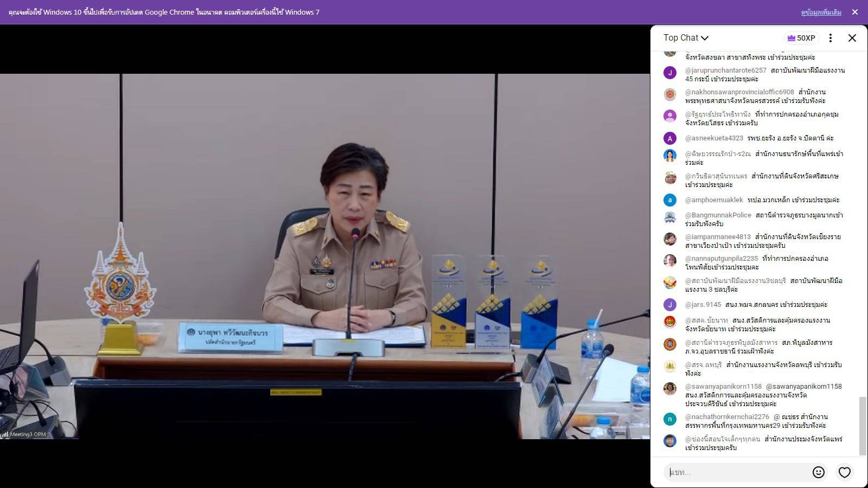Select @asneekueta4323 username in chat
The width and height of the screenshot is (868, 488).
point(714,138)
